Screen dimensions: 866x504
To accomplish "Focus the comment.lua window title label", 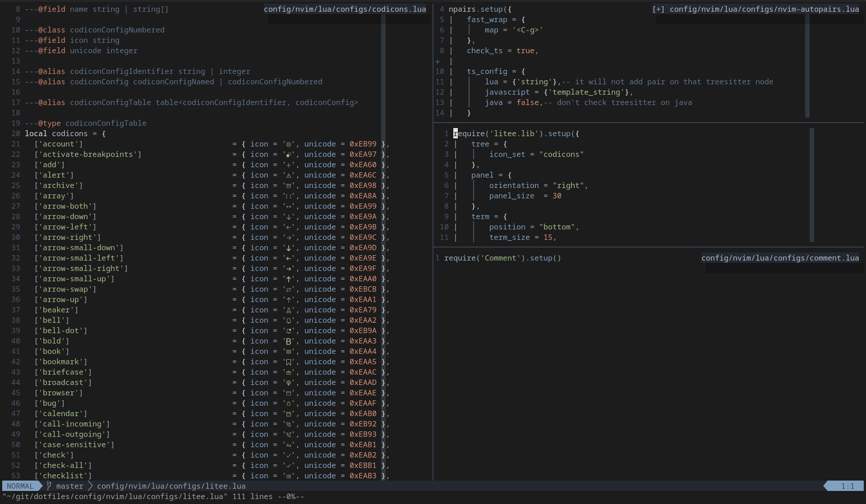I will point(780,258).
